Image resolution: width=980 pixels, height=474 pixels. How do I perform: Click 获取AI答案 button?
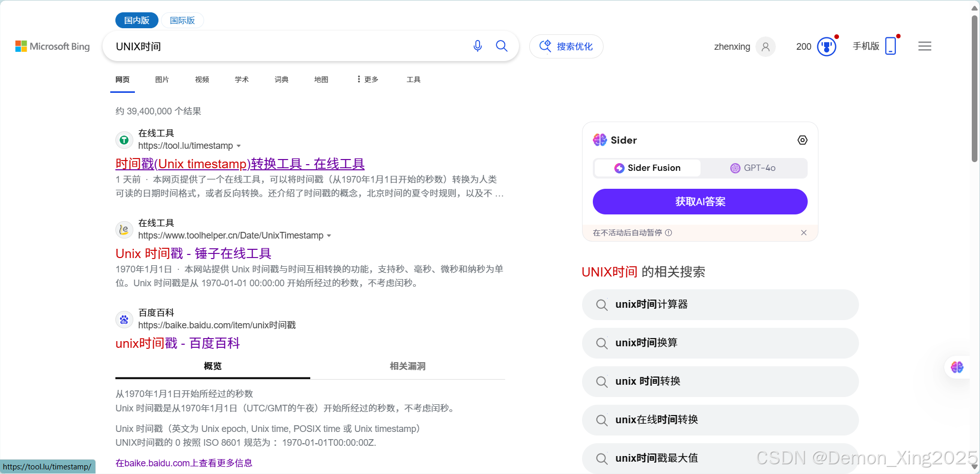pos(700,202)
